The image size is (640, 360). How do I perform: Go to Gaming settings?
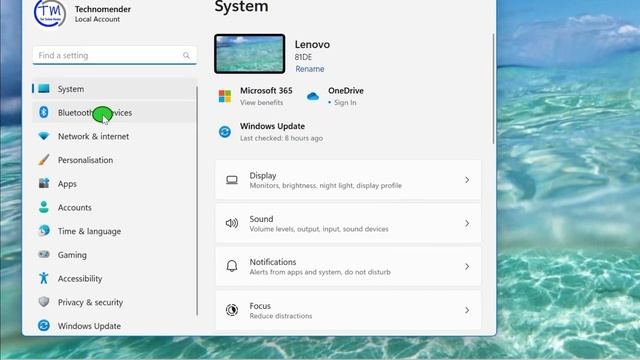pyautogui.click(x=114, y=254)
